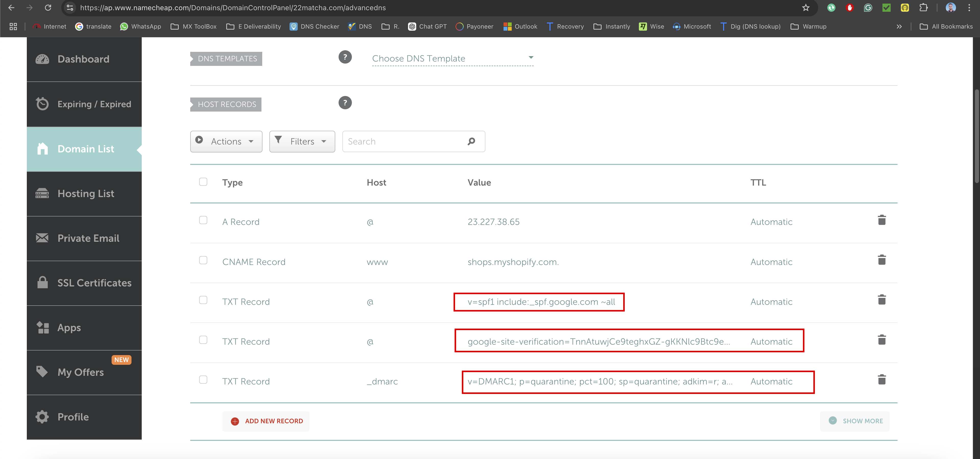Open Apps in the sidebar

pos(84,328)
